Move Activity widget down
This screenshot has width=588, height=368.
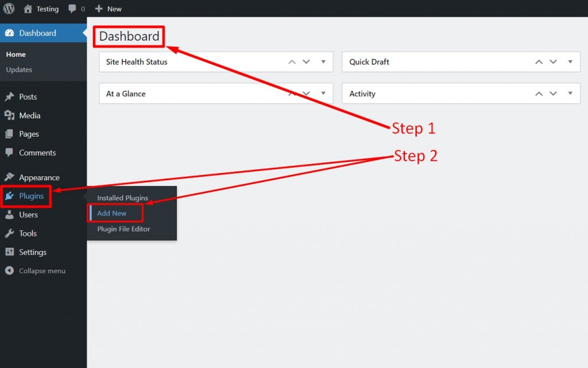pyautogui.click(x=553, y=94)
